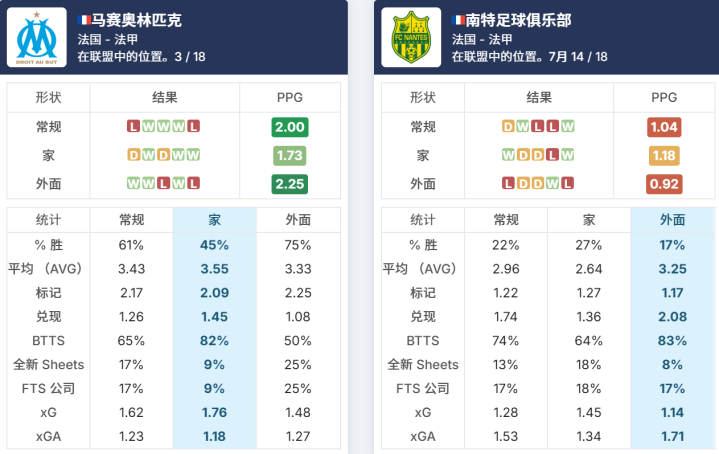The image size is (719, 454).
Task: Switch to 常规 column in Marseille's 统计 table
Action: pyautogui.click(x=132, y=220)
